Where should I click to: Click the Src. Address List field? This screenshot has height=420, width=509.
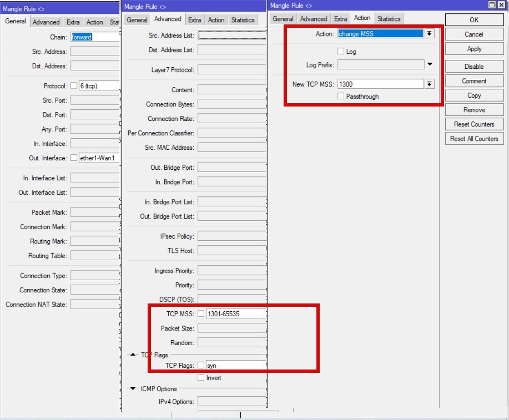232,35
